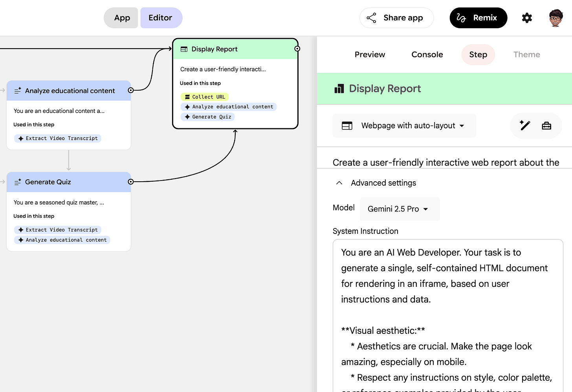
Task: Click 'Create a user-friendly interacti...' node text
Action: pyautogui.click(x=223, y=69)
